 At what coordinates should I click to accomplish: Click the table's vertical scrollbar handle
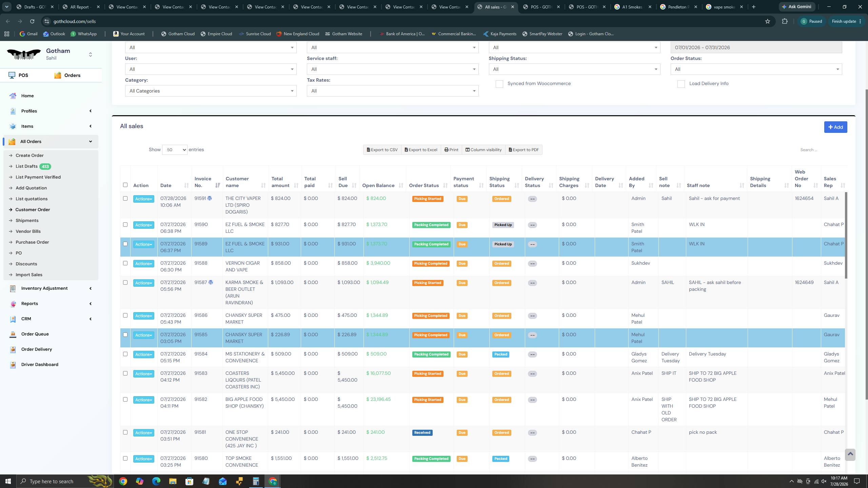846,236
